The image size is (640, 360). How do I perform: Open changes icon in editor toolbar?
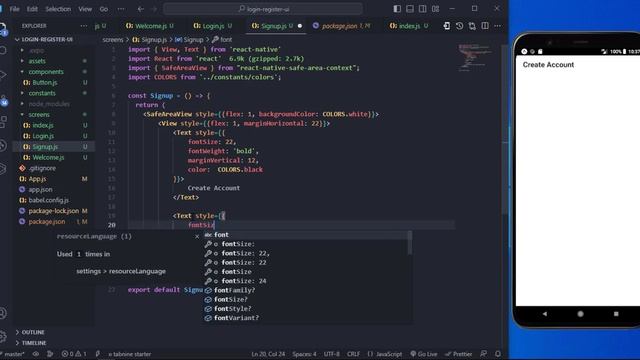pyautogui.click(x=447, y=26)
